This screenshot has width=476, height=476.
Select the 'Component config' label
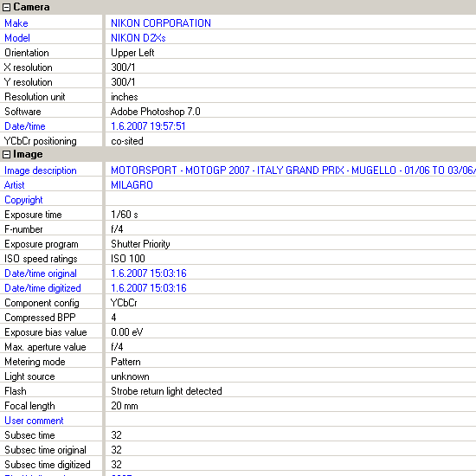(x=42, y=303)
